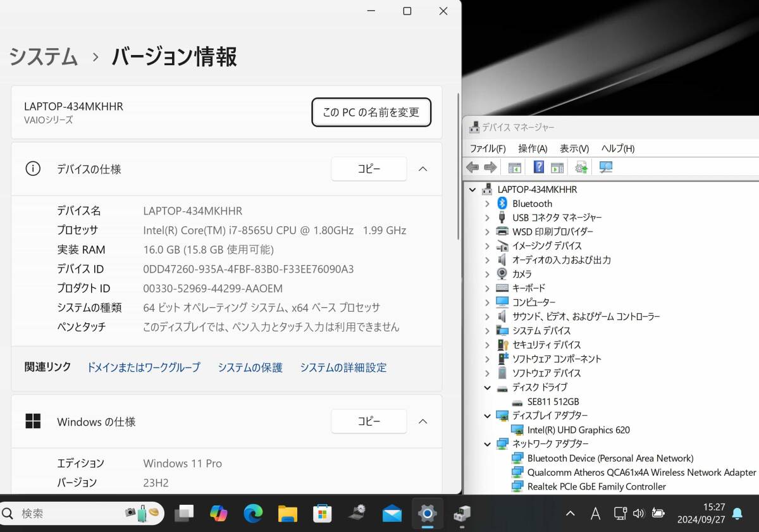Viewport: 759px width, 532px height.
Task: Click the speaker icon next to オーディオの入力および出力
Action: [502, 259]
